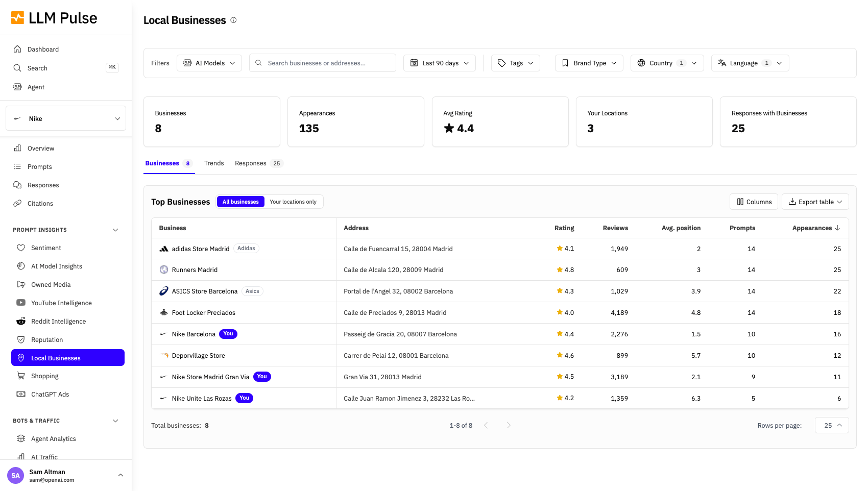Switch to the Responses tab
Viewport: 868px width, 491px height.
point(258,163)
